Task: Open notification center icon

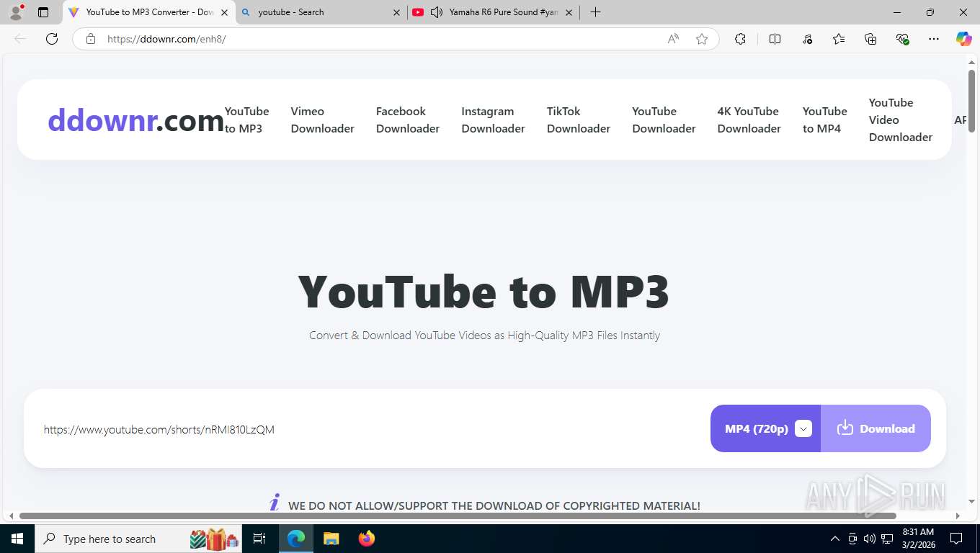Action: (x=956, y=539)
